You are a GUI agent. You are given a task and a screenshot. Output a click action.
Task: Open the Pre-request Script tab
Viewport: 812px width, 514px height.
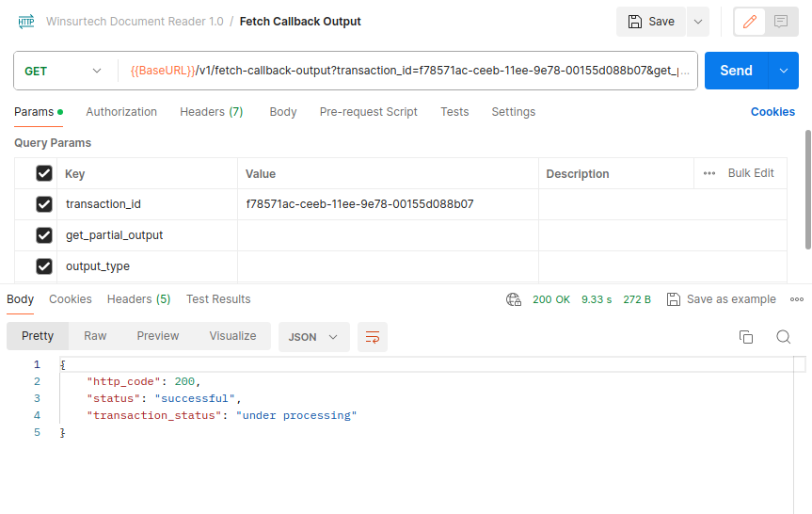click(x=368, y=112)
